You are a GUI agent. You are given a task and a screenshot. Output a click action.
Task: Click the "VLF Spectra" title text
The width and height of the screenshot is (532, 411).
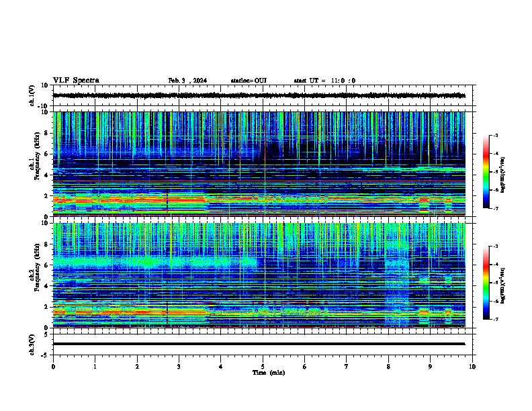pyautogui.click(x=76, y=81)
